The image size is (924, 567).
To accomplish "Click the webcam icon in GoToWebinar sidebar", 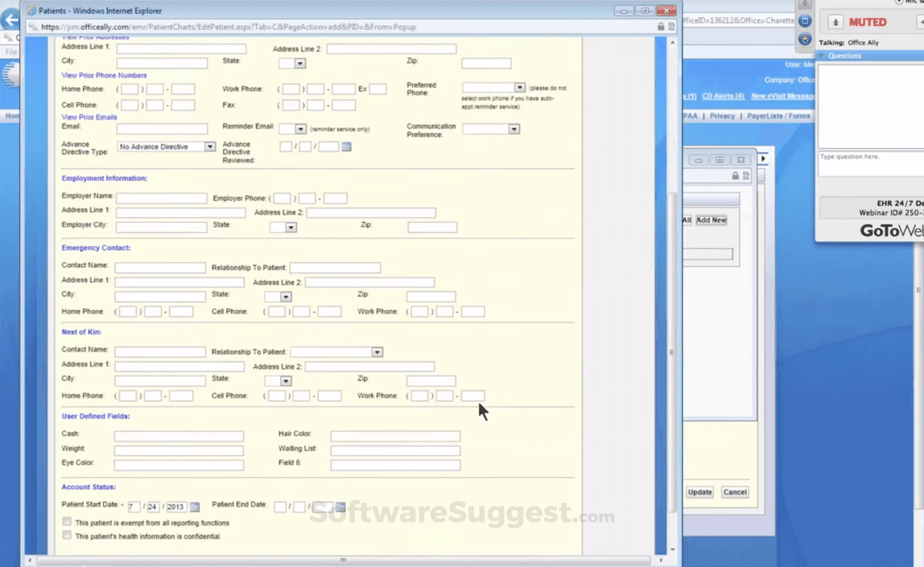I will [x=805, y=39].
